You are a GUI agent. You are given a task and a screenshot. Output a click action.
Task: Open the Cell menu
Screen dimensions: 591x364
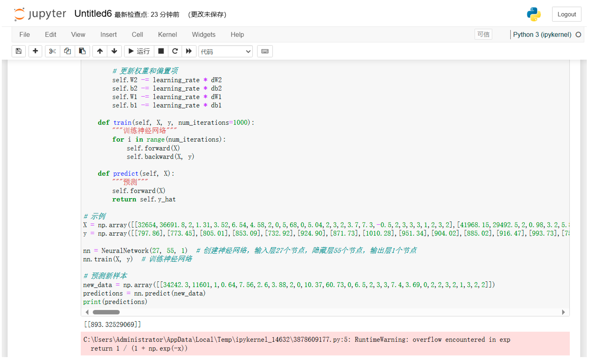137,34
